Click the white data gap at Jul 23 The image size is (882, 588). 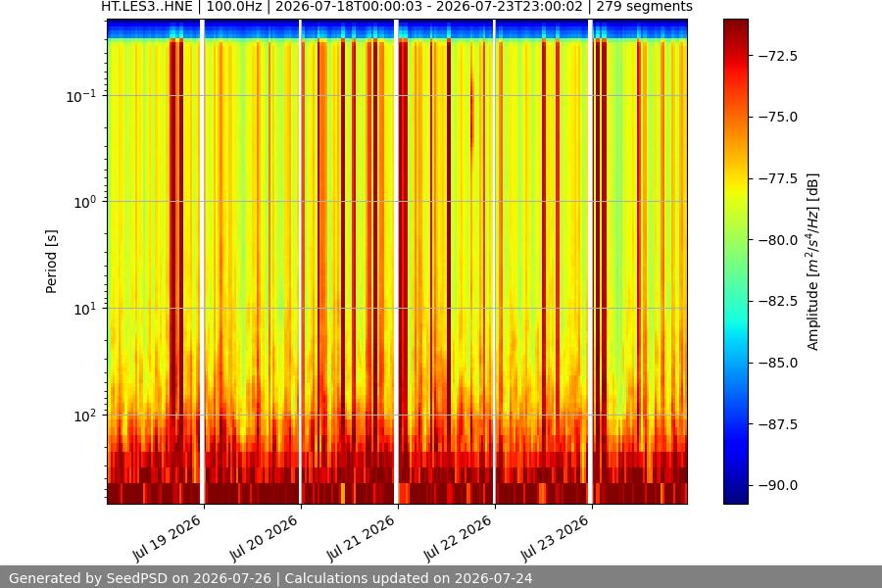tap(591, 262)
